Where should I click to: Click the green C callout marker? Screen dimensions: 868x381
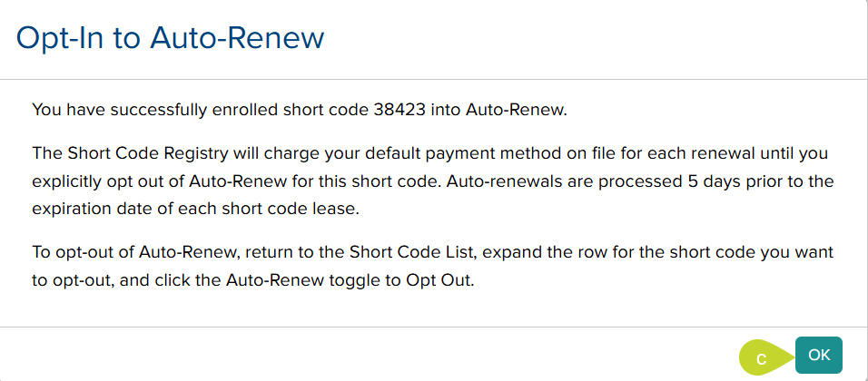pos(763,358)
